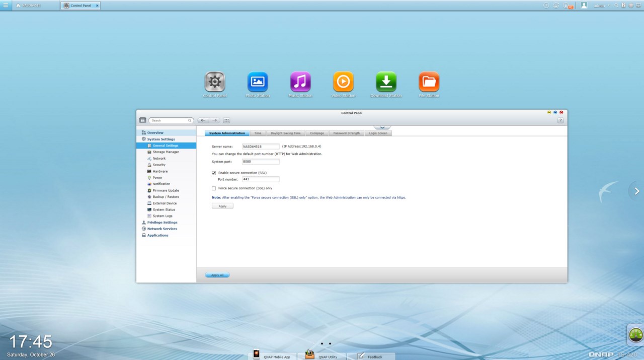Open Control Panel help question mark
This screenshot has width=644, height=360.
560,120
